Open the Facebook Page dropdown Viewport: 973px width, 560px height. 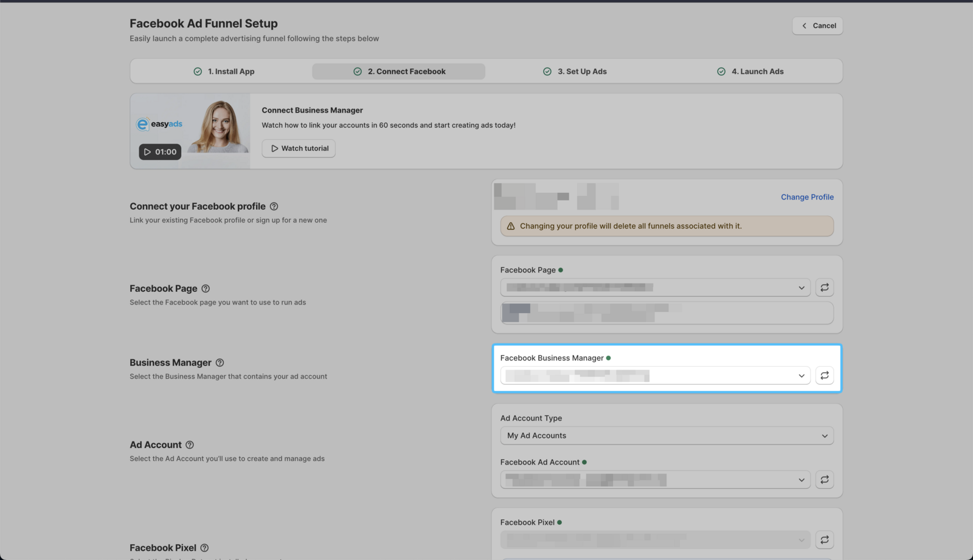654,288
